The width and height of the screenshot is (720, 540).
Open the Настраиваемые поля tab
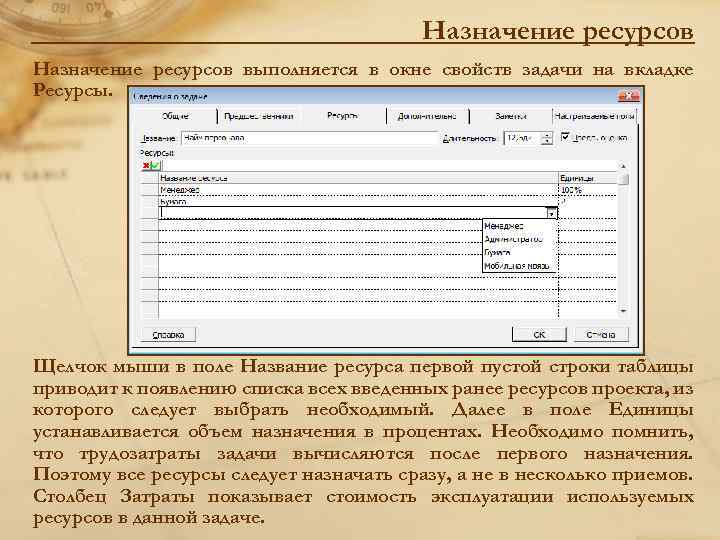[x=594, y=116]
